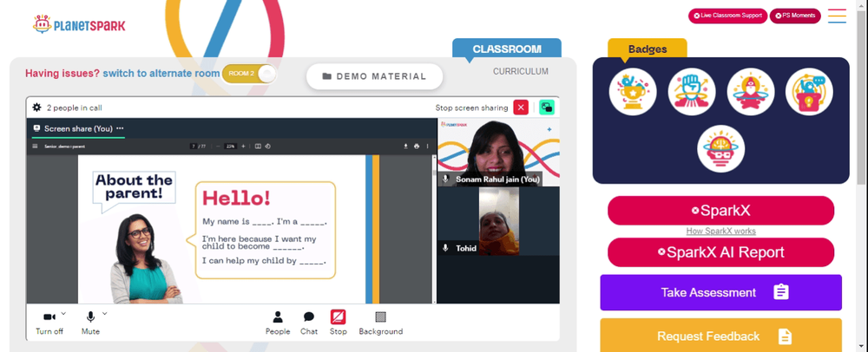The width and height of the screenshot is (868, 352).
Task: Rotate the shared PDF
Action: click(267, 147)
